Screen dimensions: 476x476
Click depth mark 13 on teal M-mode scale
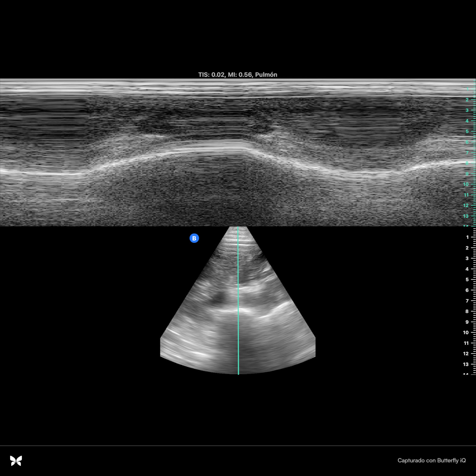tap(466, 216)
